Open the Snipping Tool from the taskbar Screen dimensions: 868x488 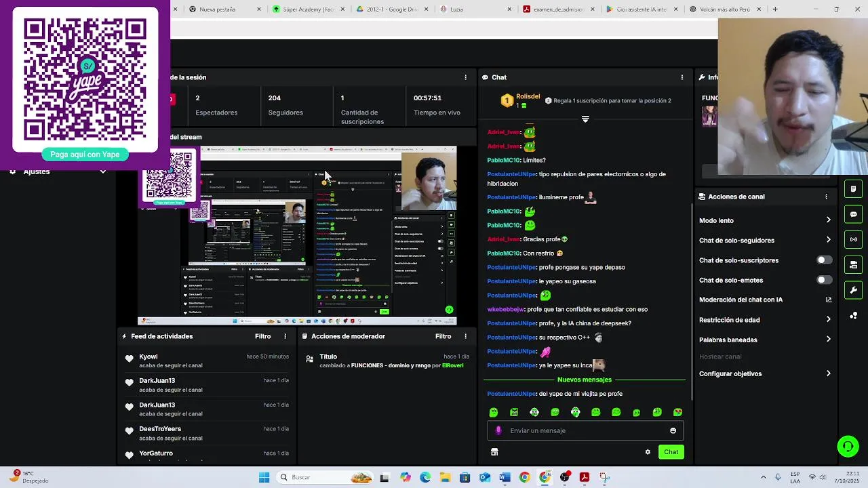(x=604, y=477)
